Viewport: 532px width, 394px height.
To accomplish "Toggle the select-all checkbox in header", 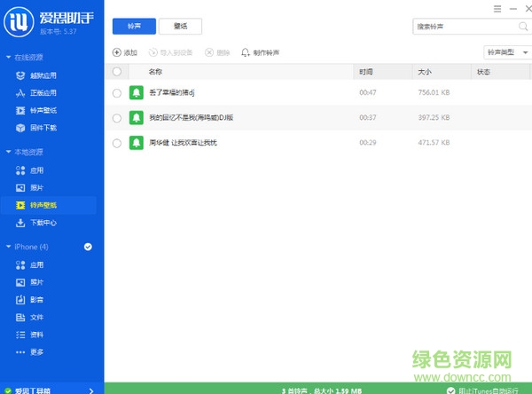I will [x=117, y=71].
